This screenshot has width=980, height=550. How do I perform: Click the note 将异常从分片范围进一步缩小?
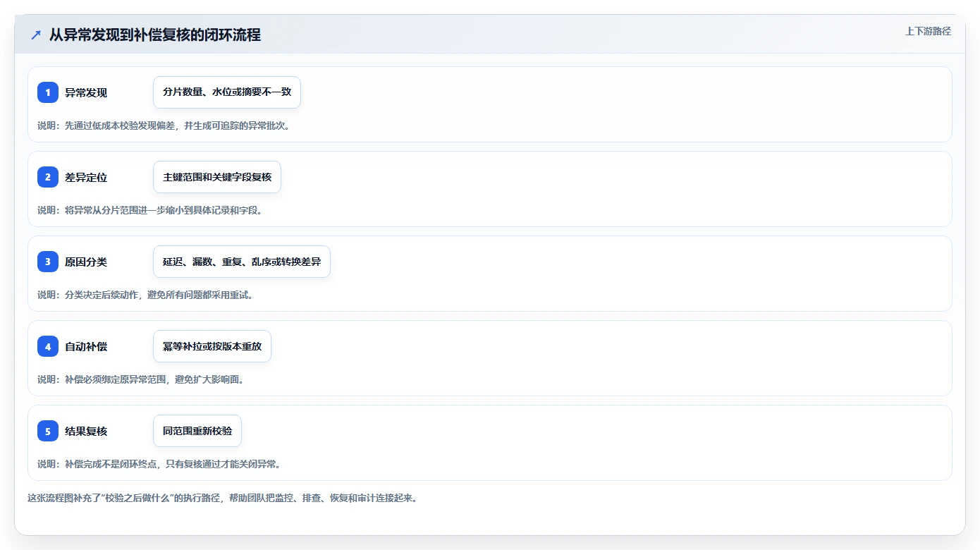(149, 210)
